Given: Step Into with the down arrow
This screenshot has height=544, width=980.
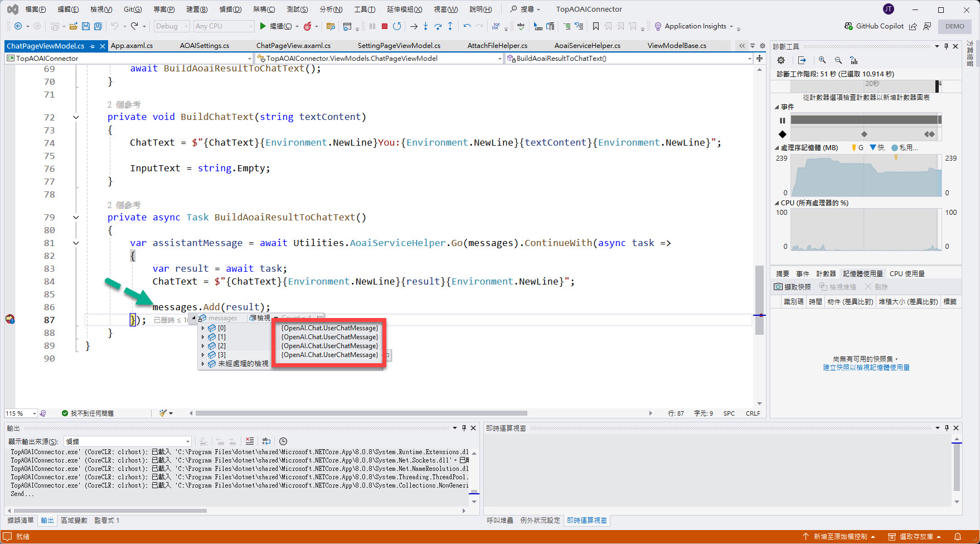Looking at the screenshot, I should pyautogui.click(x=425, y=26).
